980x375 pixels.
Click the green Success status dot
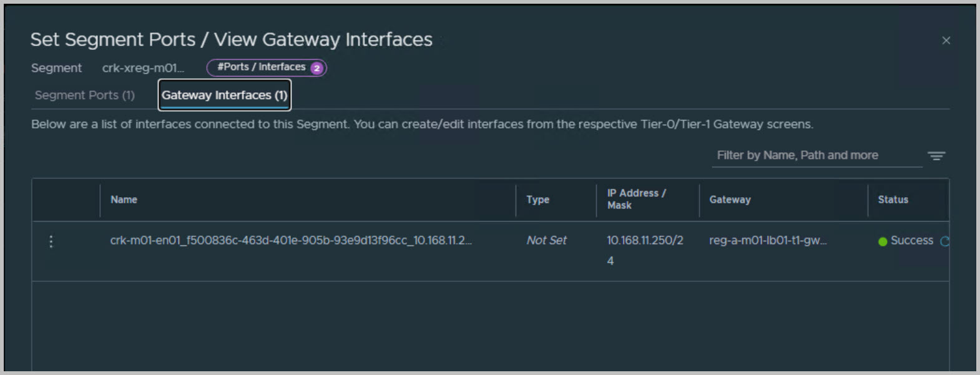click(x=883, y=241)
